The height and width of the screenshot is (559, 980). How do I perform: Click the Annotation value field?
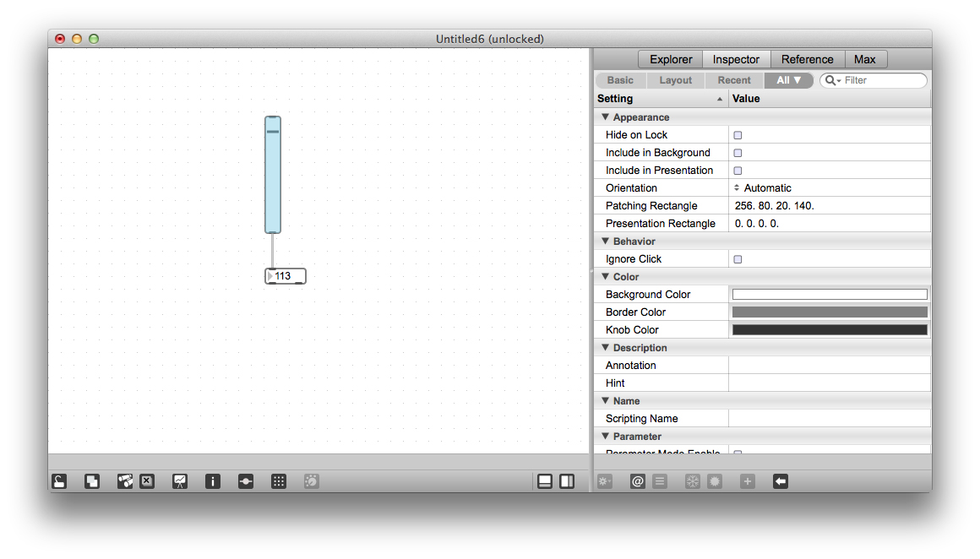click(830, 366)
